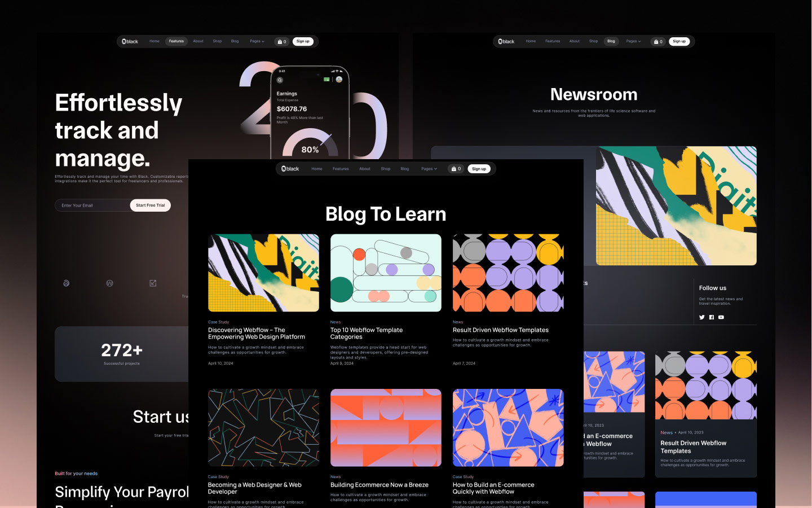Click the circled W brand icon

109,283
